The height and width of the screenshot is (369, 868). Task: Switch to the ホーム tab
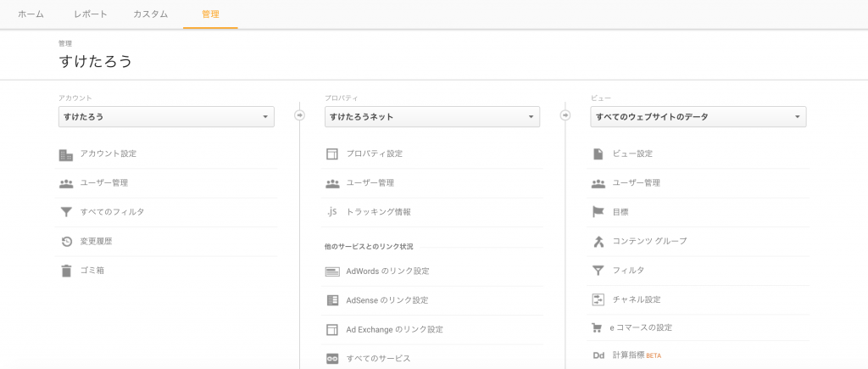[31, 14]
